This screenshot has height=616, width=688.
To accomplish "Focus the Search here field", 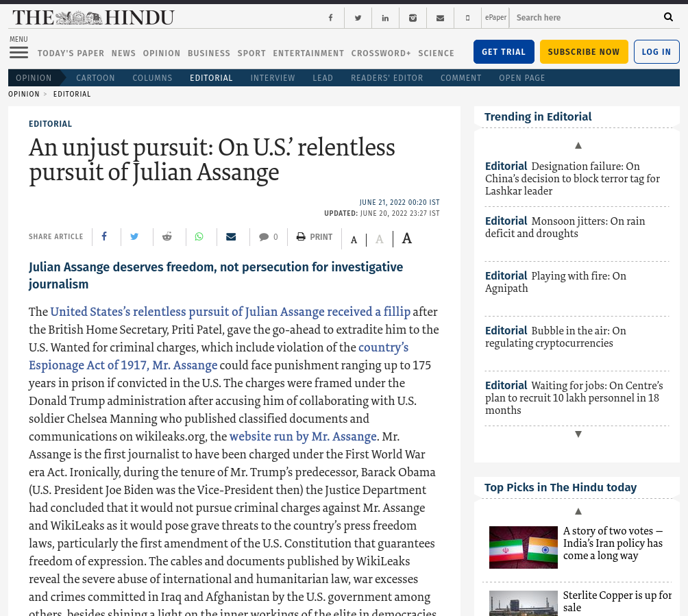I will tap(586, 18).
